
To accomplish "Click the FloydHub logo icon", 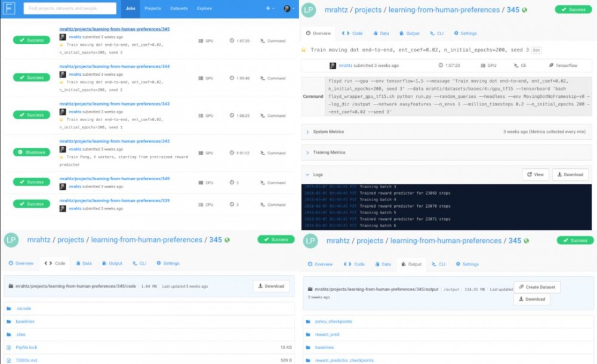I will coord(9,8).
